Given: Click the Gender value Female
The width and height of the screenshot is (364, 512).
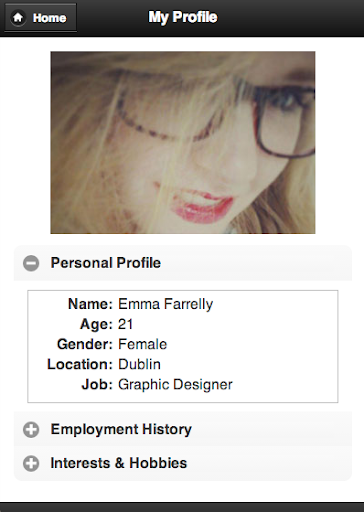Looking at the screenshot, I should point(143,344).
